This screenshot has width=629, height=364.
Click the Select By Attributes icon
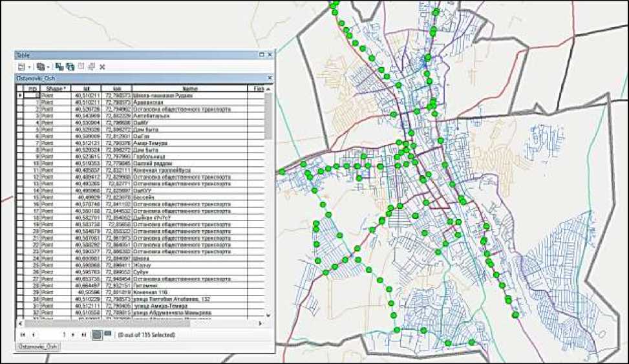click(x=59, y=67)
